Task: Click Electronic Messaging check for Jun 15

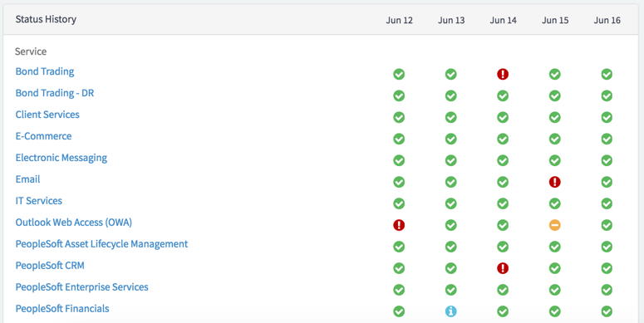Action: pos(555,160)
